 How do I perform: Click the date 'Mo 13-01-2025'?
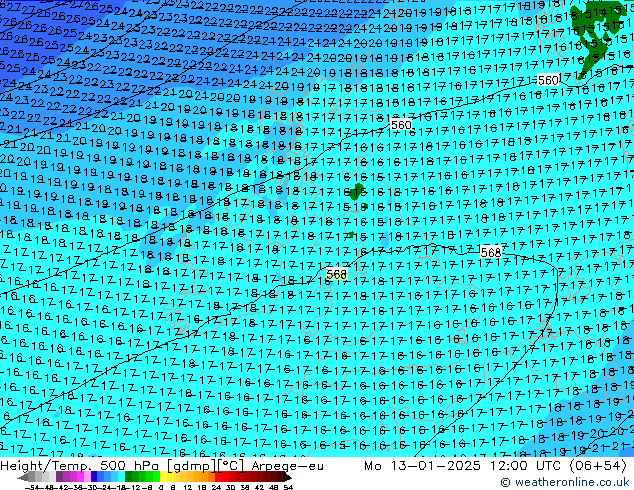423,466
